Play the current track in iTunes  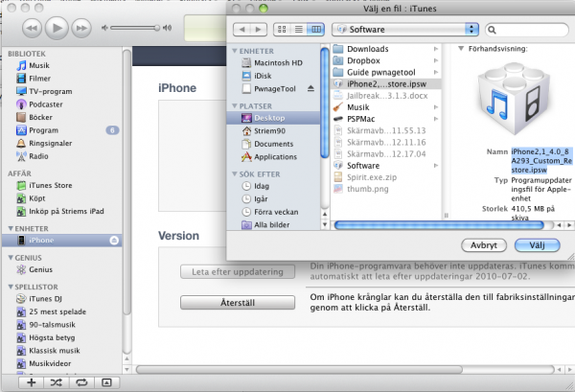pyautogui.click(x=57, y=28)
